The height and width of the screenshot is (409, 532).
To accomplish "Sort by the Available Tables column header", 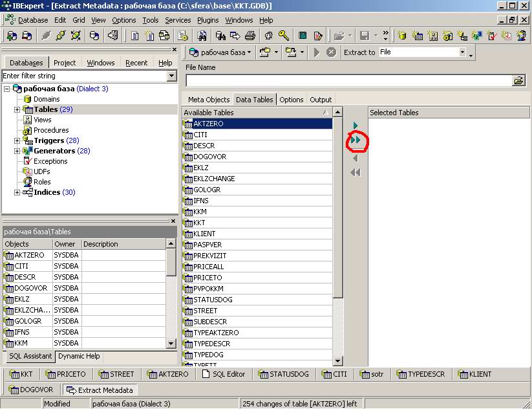I will [x=257, y=113].
